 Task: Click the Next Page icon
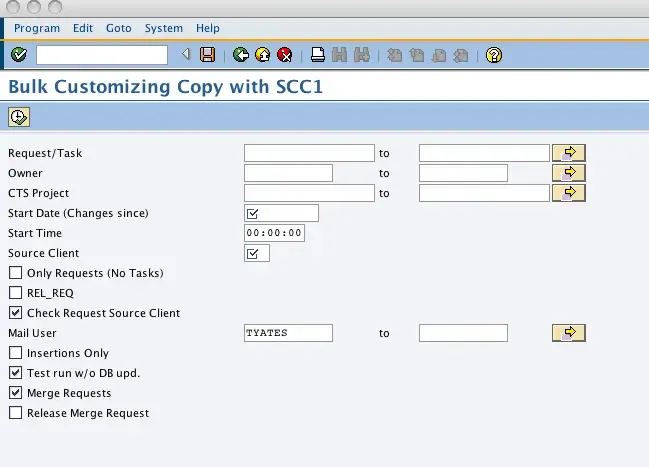click(439, 55)
